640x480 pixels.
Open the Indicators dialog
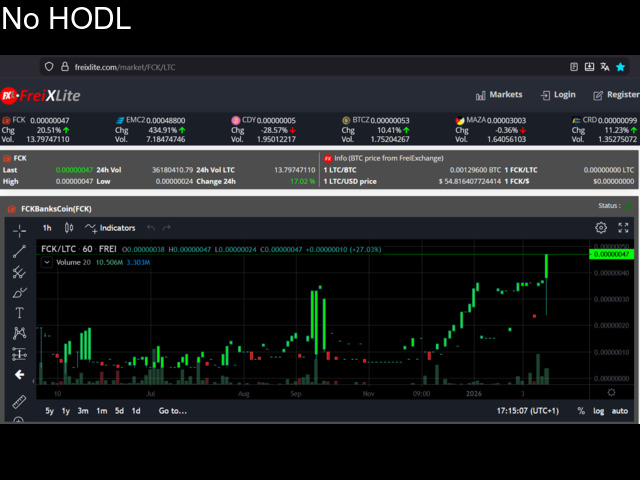[x=110, y=228]
